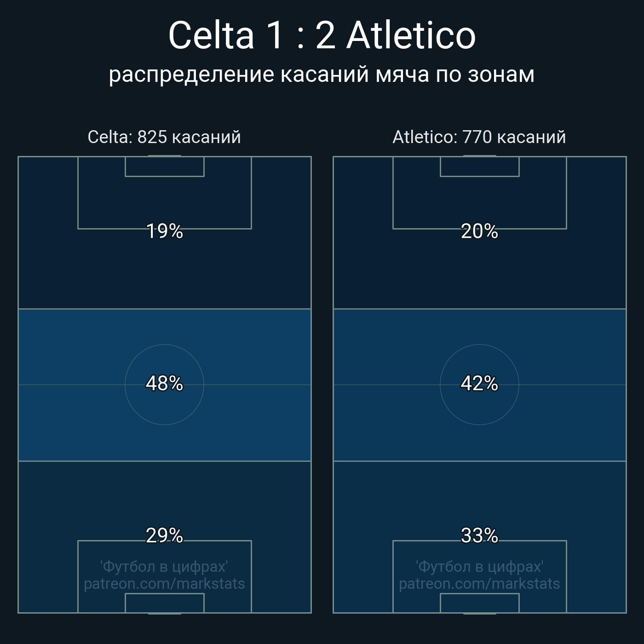Click the "Atletico" team name in the title
Screen dimensions: 644x644
[411, 35]
